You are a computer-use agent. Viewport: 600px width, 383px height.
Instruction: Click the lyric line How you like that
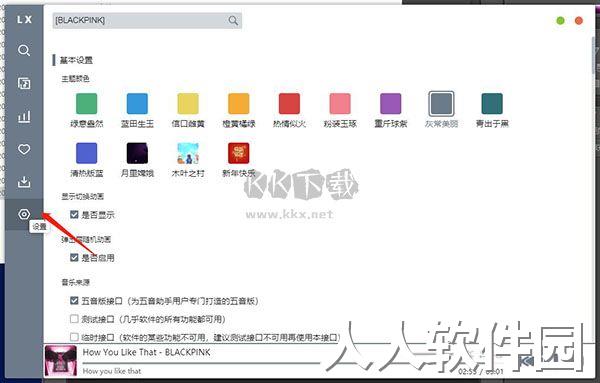pos(112,371)
